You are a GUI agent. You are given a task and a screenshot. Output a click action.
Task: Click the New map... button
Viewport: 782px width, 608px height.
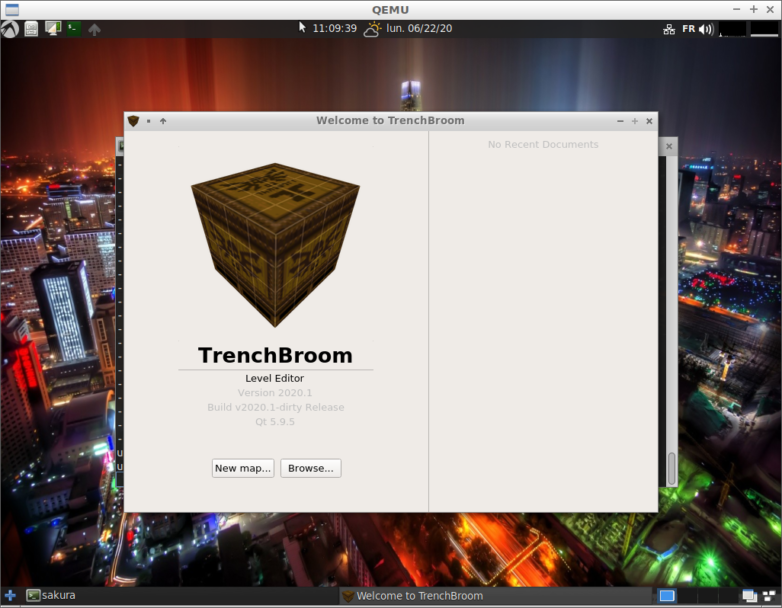243,468
